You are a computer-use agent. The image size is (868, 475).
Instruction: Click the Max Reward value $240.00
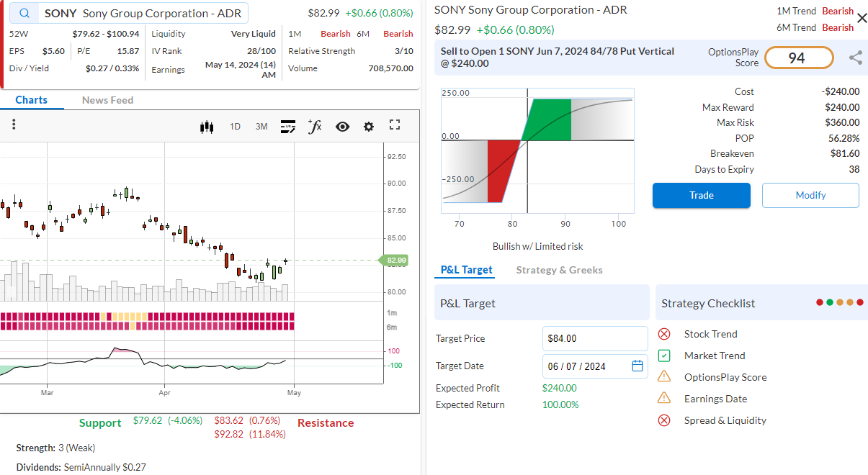[x=842, y=107]
